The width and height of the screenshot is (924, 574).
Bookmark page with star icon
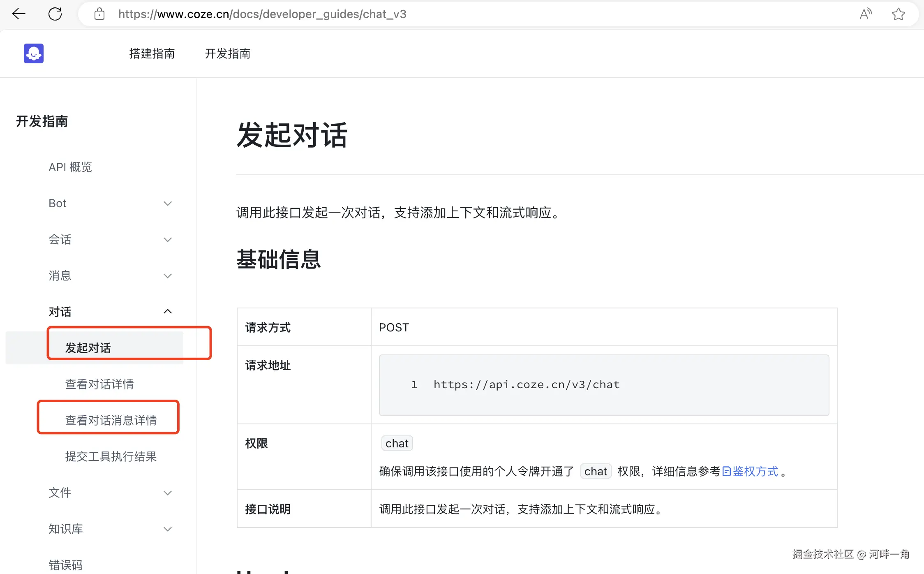[x=898, y=14]
